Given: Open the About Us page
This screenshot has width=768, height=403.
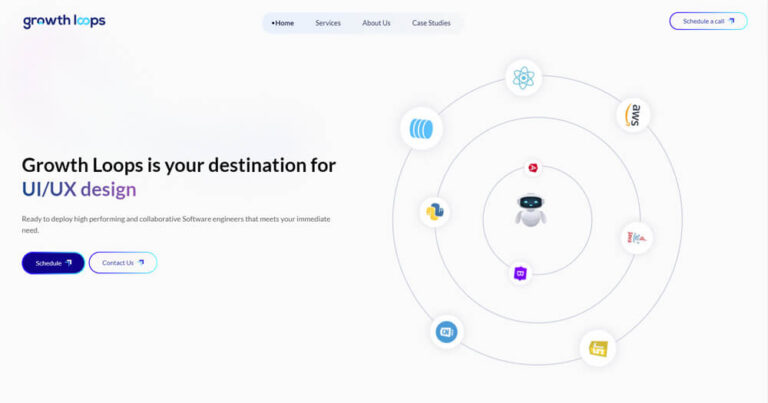Looking at the screenshot, I should pyautogui.click(x=376, y=23).
